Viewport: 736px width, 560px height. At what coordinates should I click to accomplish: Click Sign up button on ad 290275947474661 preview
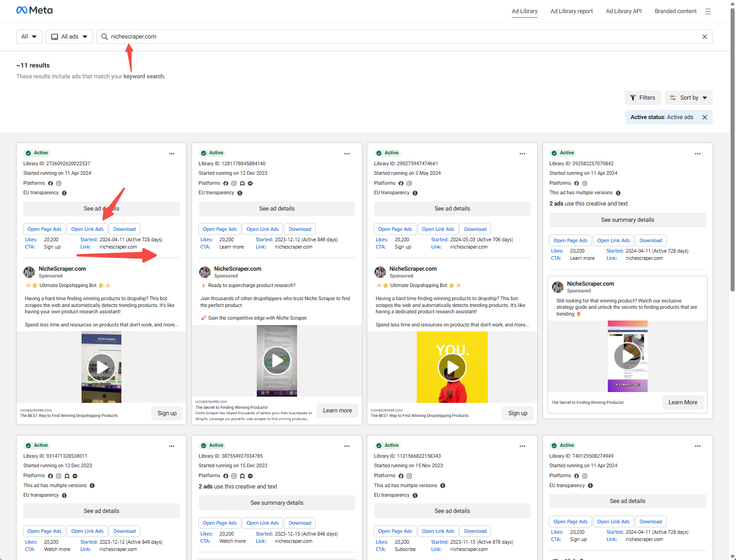click(x=518, y=413)
